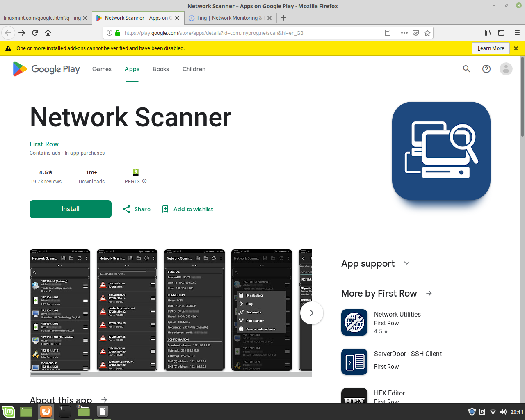Toggle Firefox reader view
Viewport: 525px width, 420px height.
[x=387, y=33]
